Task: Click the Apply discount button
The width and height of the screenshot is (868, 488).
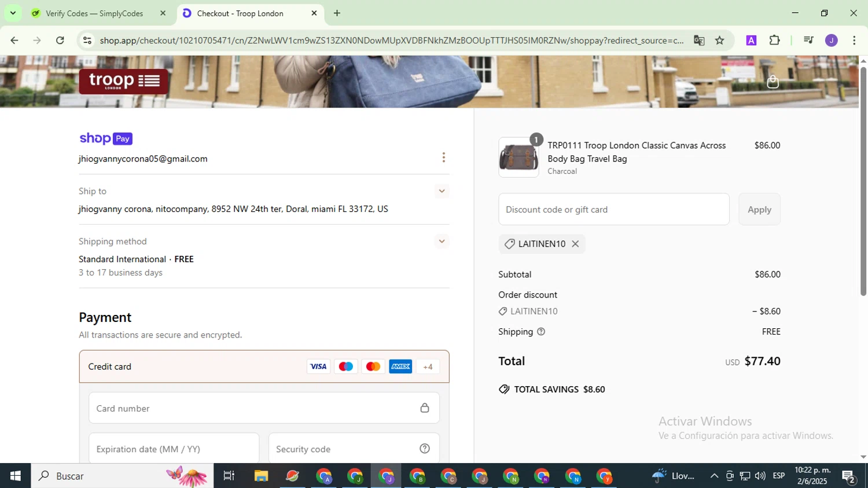Action: coord(759,210)
